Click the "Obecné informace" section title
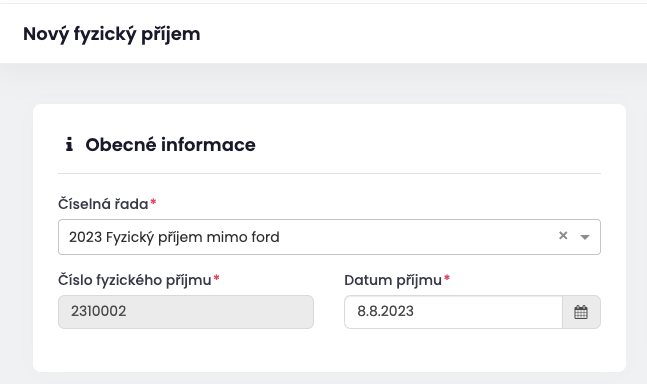This screenshot has height=384, width=647. coord(170,145)
